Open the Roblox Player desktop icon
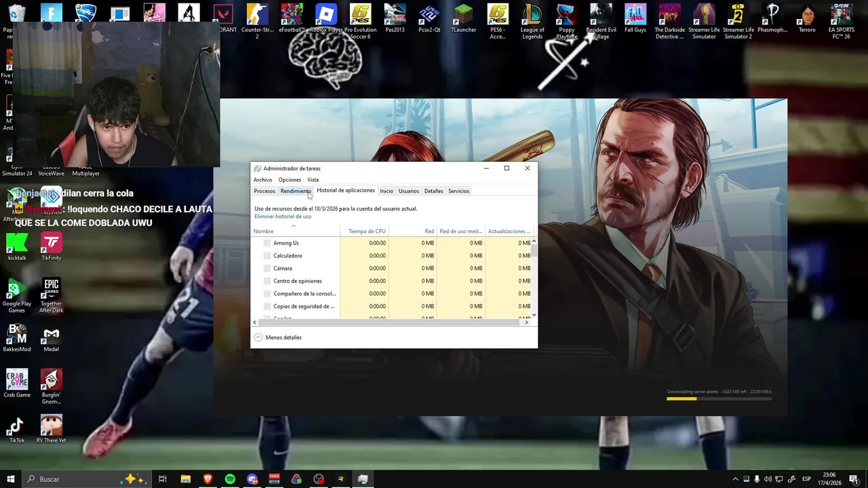The image size is (868, 488). [x=326, y=18]
